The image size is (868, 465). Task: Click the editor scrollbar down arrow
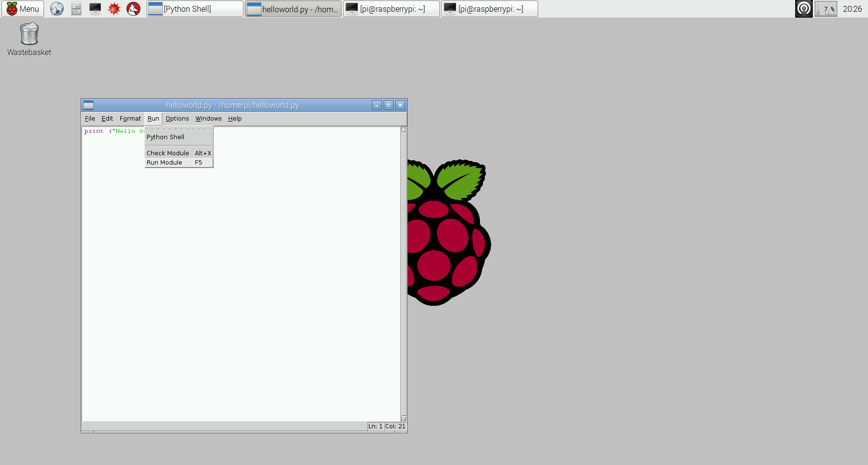[404, 419]
